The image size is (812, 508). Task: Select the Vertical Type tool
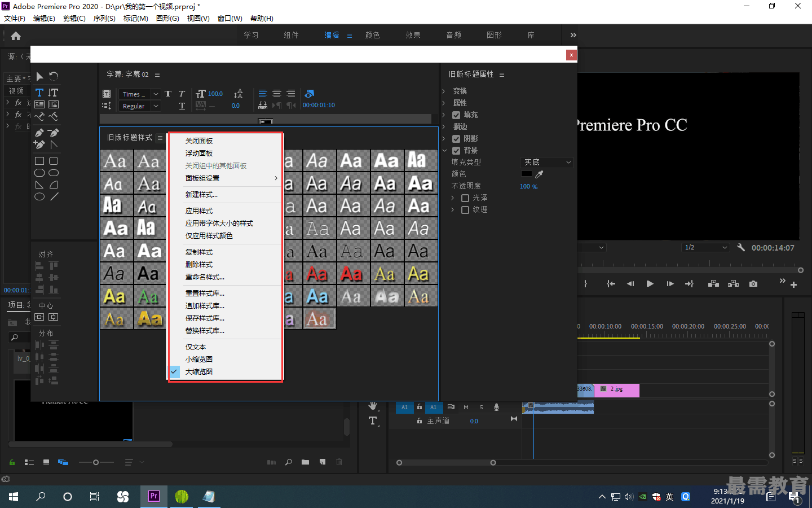pyautogui.click(x=54, y=93)
